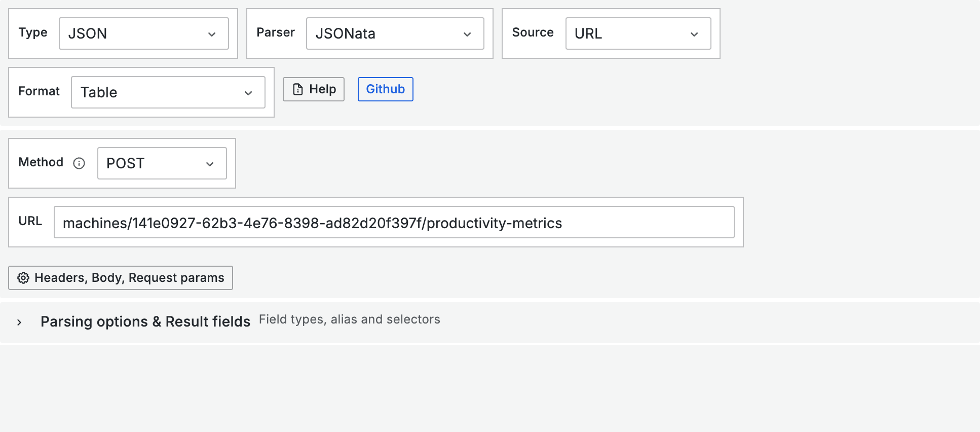
Task: Open Headers, Body, Request params settings
Action: (x=121, y=278)
